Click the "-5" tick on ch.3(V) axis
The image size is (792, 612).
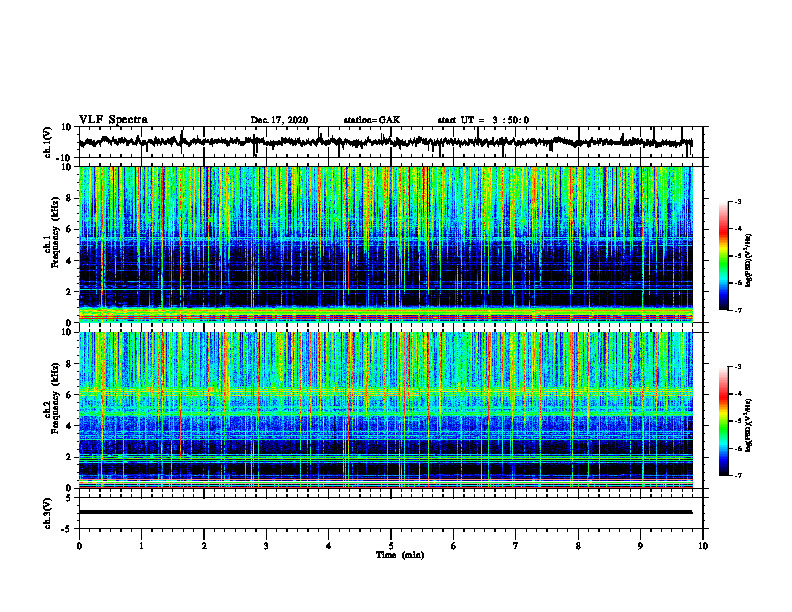point(67,529)
